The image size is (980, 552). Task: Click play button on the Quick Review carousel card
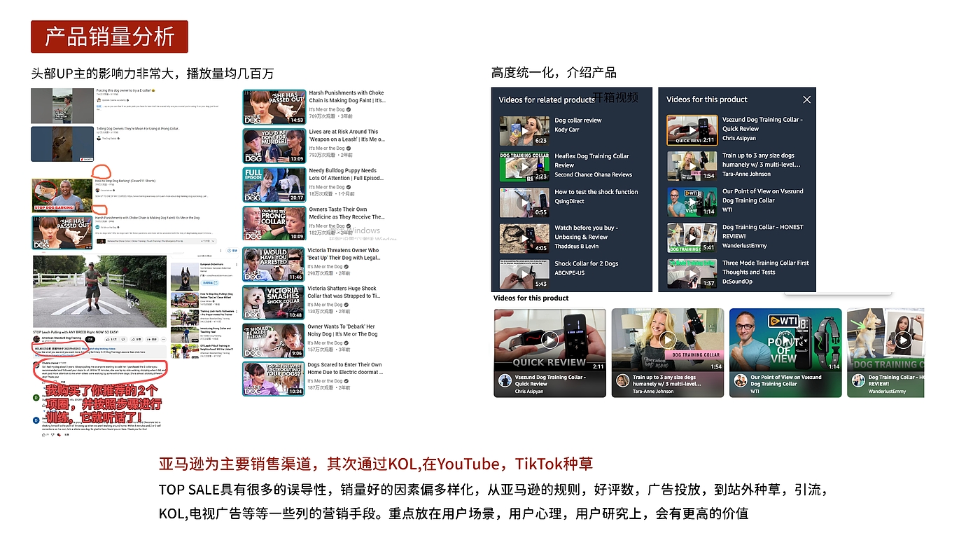(549, 340)
